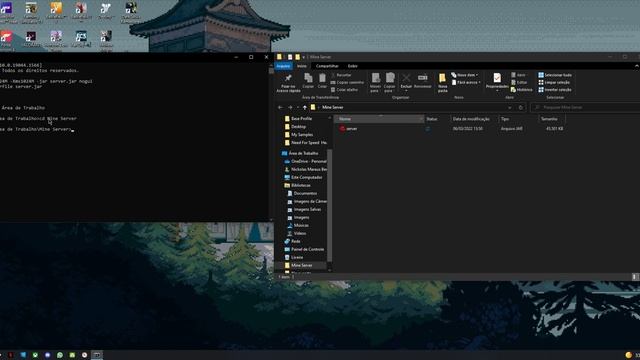Click the Renomear icon
The height and width of the screenshot is (360, 640).
(422, 78)
